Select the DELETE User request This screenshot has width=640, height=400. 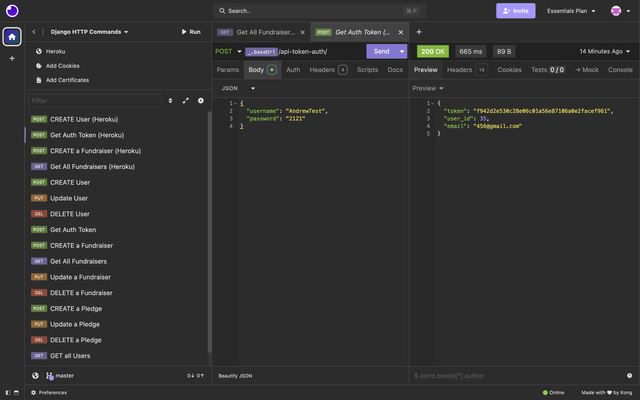pyautogui.click(x=117, y=214)
